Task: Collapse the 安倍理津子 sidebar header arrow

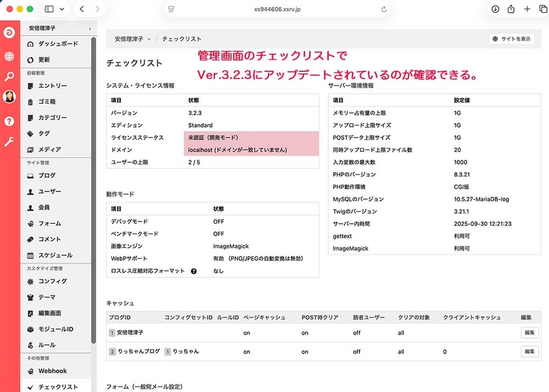Action: (89, 29)
